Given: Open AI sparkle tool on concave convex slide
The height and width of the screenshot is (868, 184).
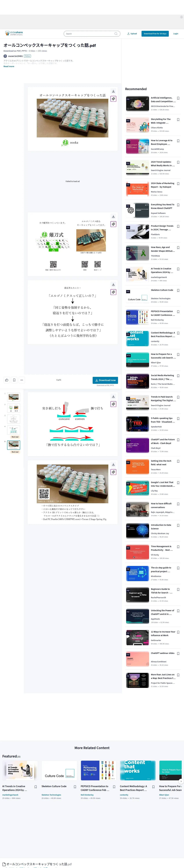Looking at the screenshot, I should click(113, 404).
